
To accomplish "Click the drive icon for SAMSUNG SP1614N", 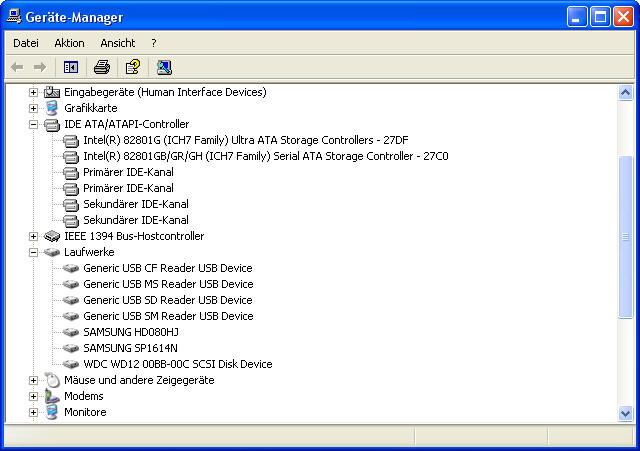I will 71,348.
